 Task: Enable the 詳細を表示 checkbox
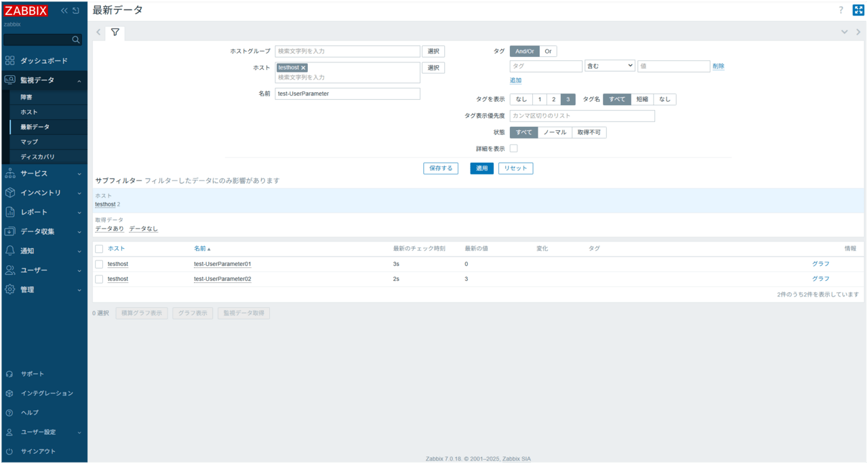click(513, 149)
